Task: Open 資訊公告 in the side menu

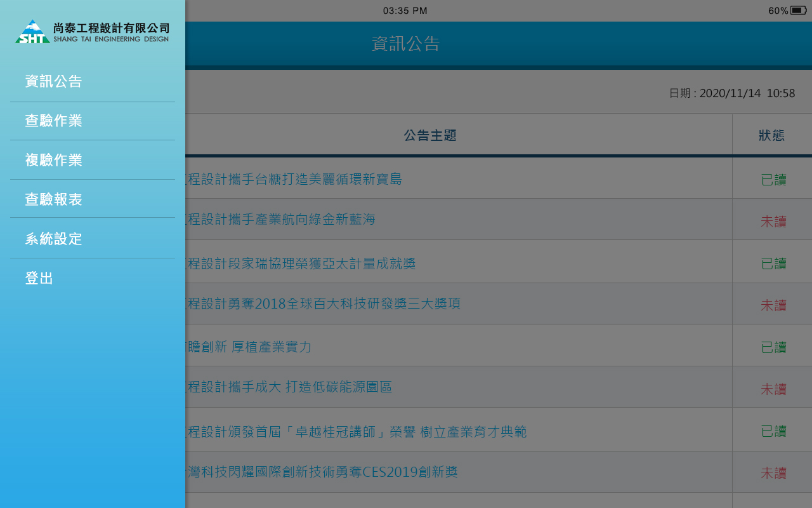Action: click(x=54, y=81)
